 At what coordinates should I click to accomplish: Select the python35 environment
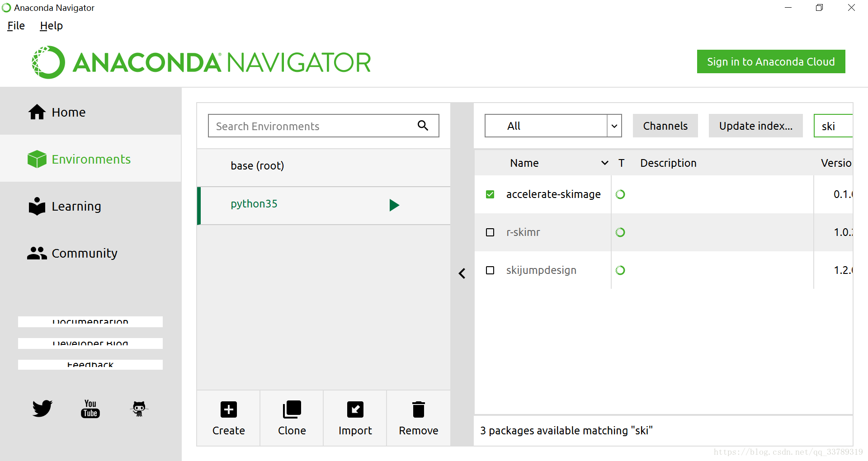click(x=324, y=205)
